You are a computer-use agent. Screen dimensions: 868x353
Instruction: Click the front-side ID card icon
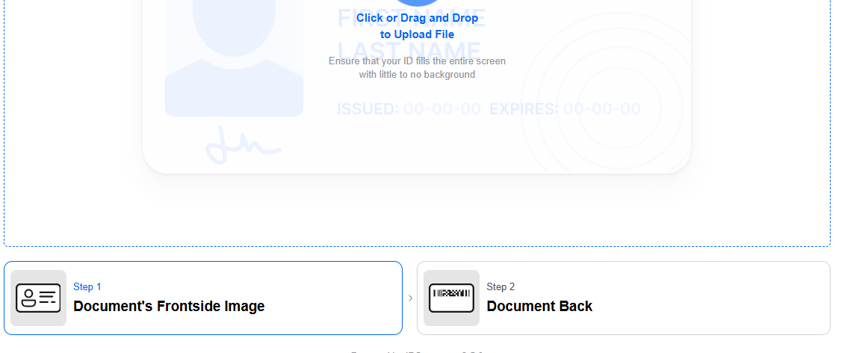click(38, 298)
